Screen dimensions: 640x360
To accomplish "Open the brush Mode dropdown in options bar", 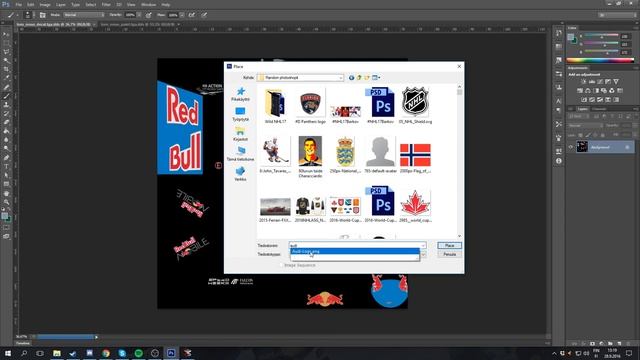I will tap(84, 15).
